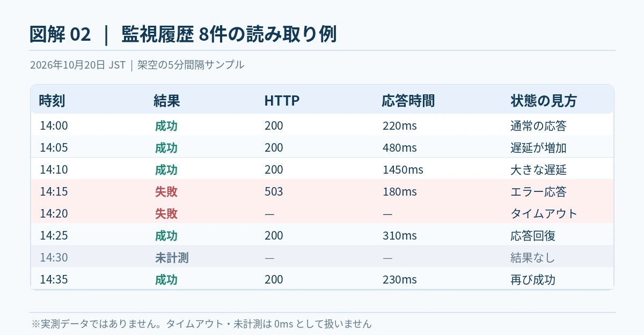Pick the HTTP dash in the 14:20 row
The width and height of the screenshot is (644, 335).
click(x=269, y=214)
